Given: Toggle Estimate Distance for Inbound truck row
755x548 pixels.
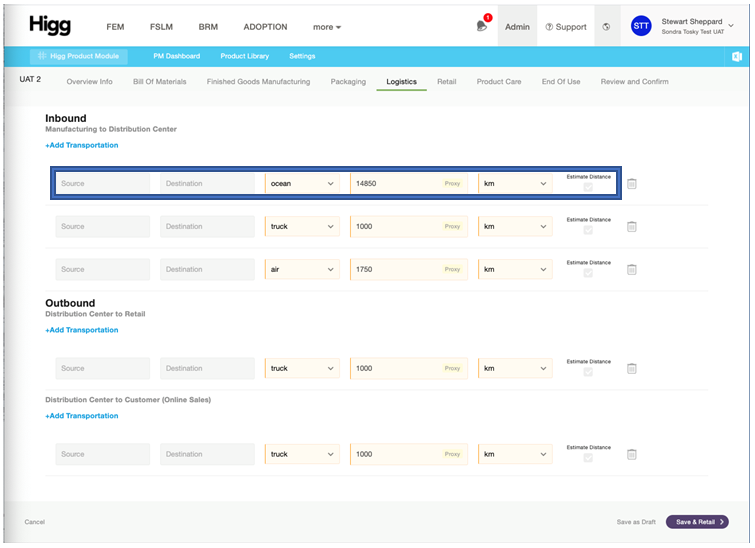Looking at the screenshot, I should (588, 230).
